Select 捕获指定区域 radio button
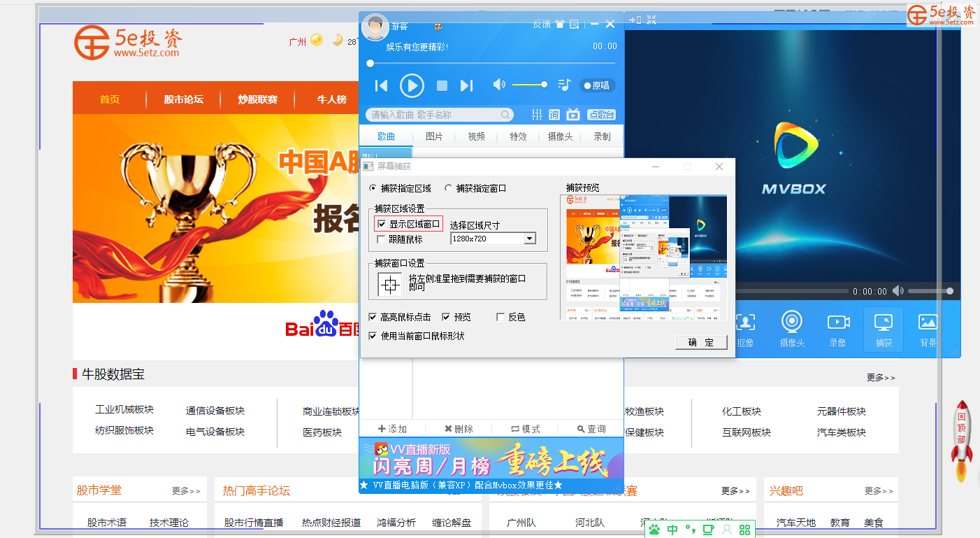 (373, 188)
